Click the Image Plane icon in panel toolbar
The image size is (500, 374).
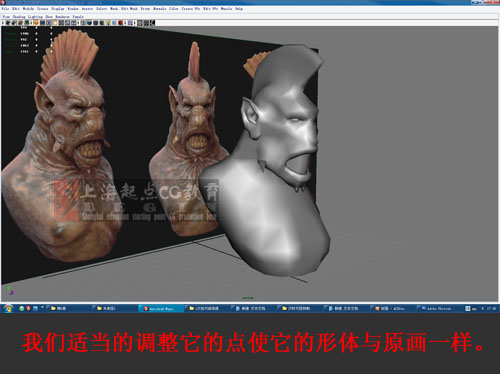(27, 23)
